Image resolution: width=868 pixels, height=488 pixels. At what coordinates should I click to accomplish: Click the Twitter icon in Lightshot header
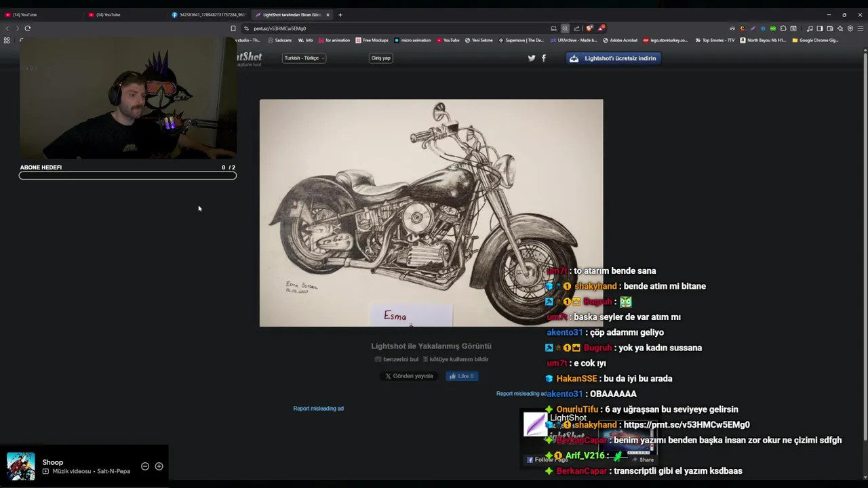click(532, 58)
